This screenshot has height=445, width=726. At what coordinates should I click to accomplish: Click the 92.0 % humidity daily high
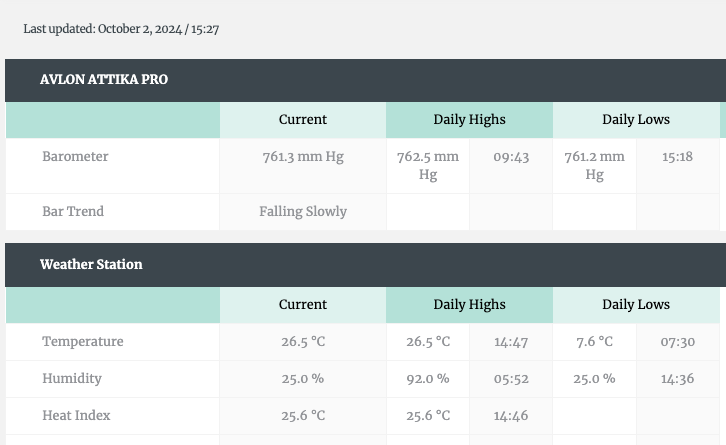tap(428, 379)
